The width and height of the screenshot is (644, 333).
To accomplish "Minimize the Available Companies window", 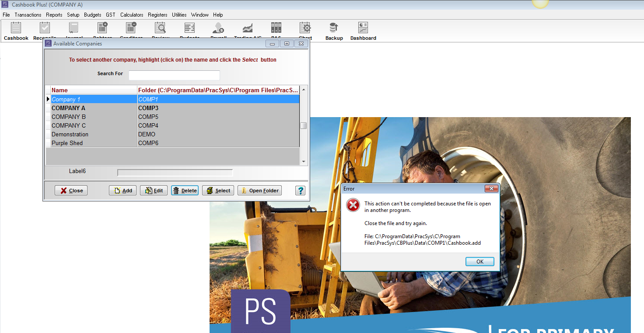I will pyautogui.click(x=272, y=43).
